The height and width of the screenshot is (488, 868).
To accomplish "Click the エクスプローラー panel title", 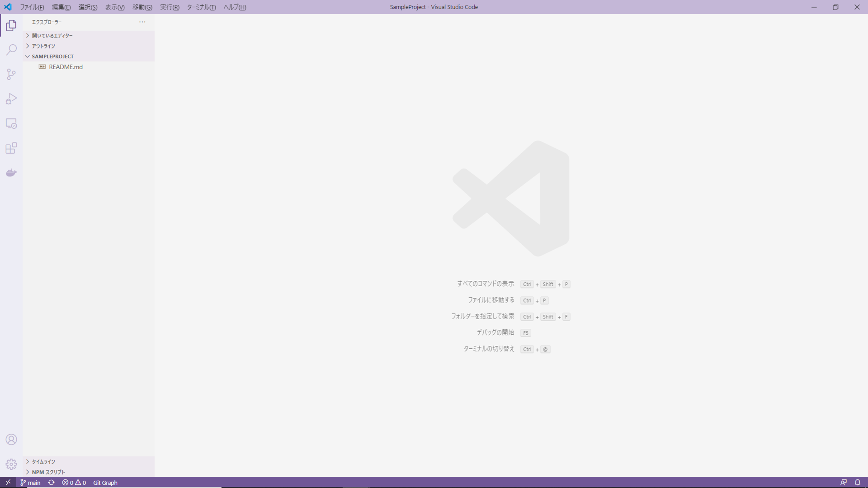I will pos(47,22).
